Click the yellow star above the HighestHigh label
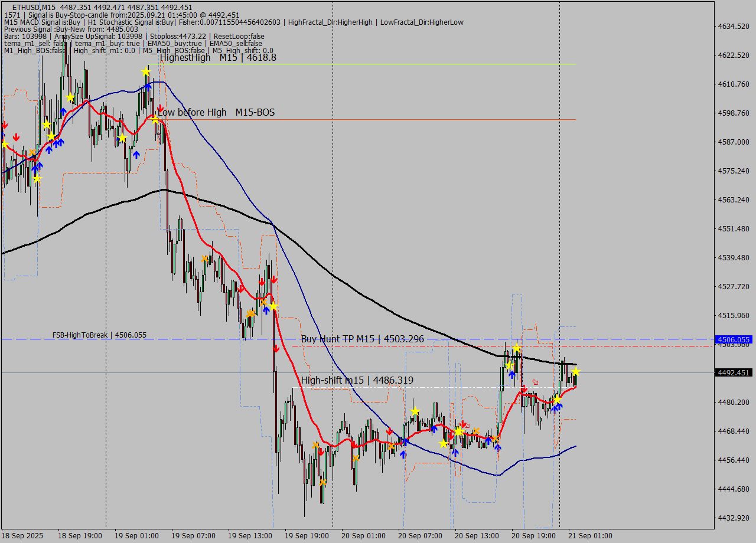The width and height of the screenshot is (756, 543). coord(145,71)
